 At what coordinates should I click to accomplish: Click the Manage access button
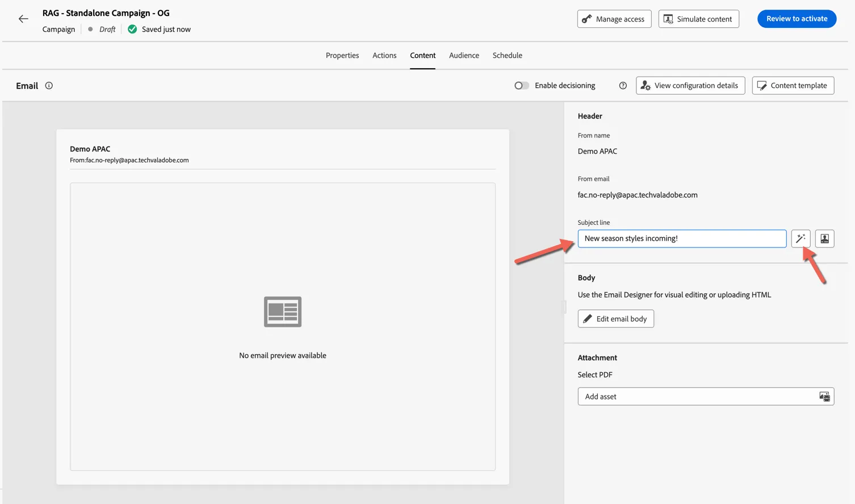point(614,19)
